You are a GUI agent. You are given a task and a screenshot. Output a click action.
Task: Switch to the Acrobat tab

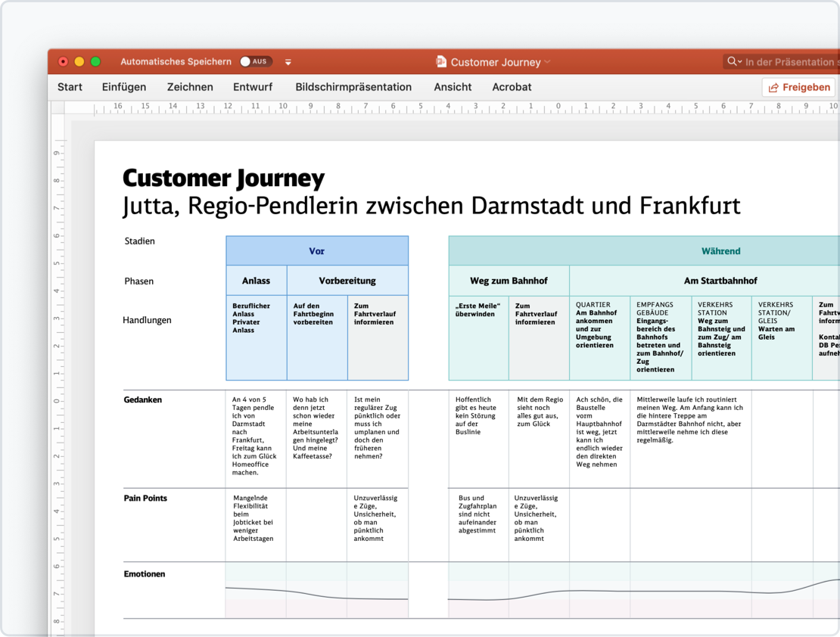(x=512, y=87)
